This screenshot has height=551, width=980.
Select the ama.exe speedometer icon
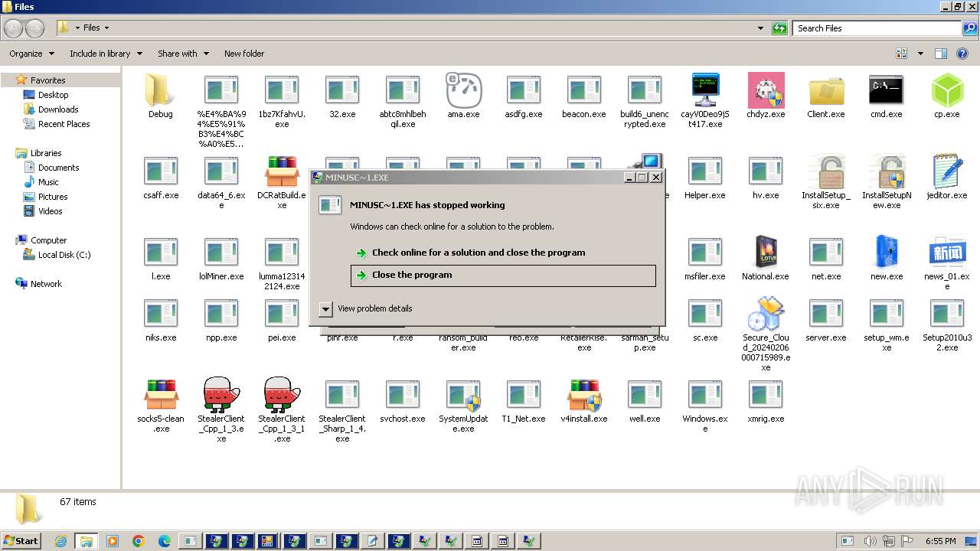[x=463, y=90]
